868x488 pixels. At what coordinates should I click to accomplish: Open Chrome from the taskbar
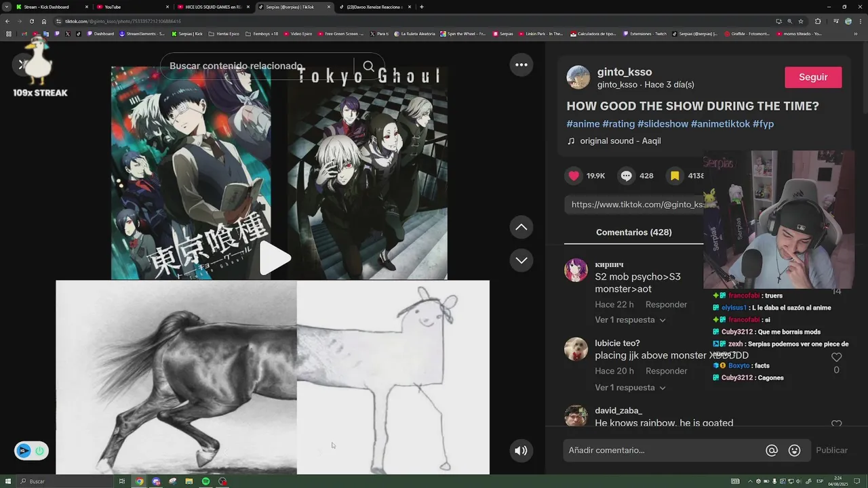[x=139, y=481]
